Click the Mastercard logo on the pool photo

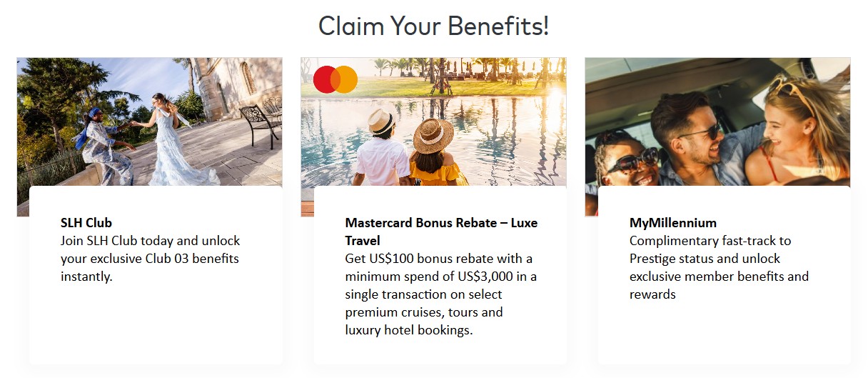(x=335, y=79)
